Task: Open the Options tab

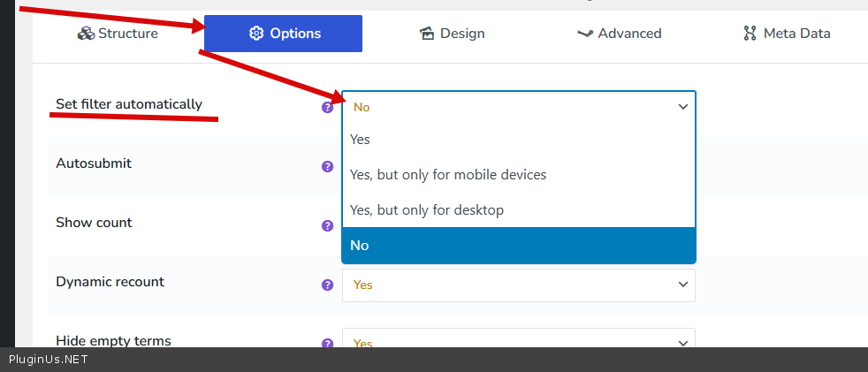Action: 283,34
